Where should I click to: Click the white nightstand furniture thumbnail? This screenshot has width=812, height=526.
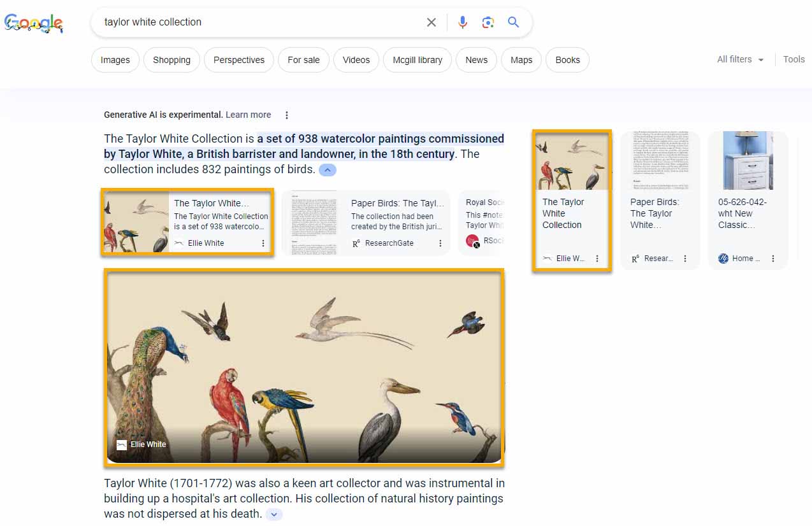748,160
